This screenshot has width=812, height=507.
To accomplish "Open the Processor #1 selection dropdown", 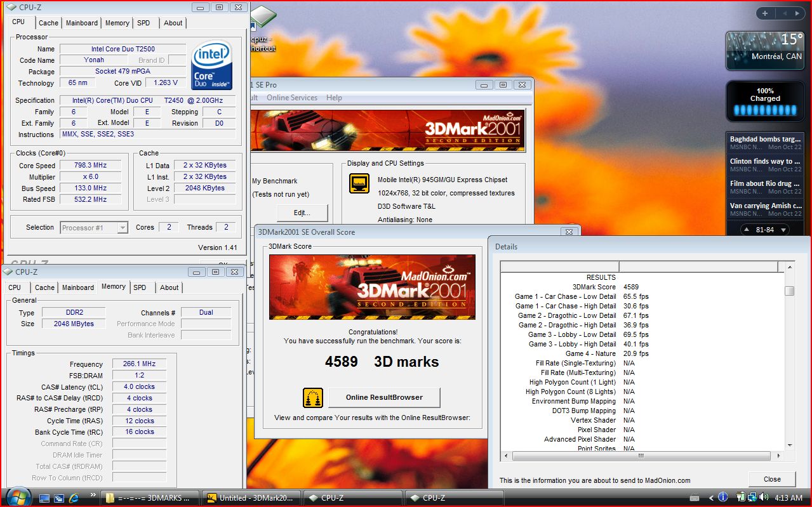I will click(x=95, y=227).
